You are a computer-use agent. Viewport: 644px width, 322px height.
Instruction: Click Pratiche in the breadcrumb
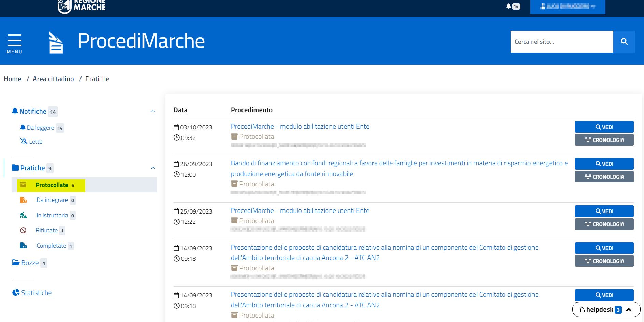[97, 79]
